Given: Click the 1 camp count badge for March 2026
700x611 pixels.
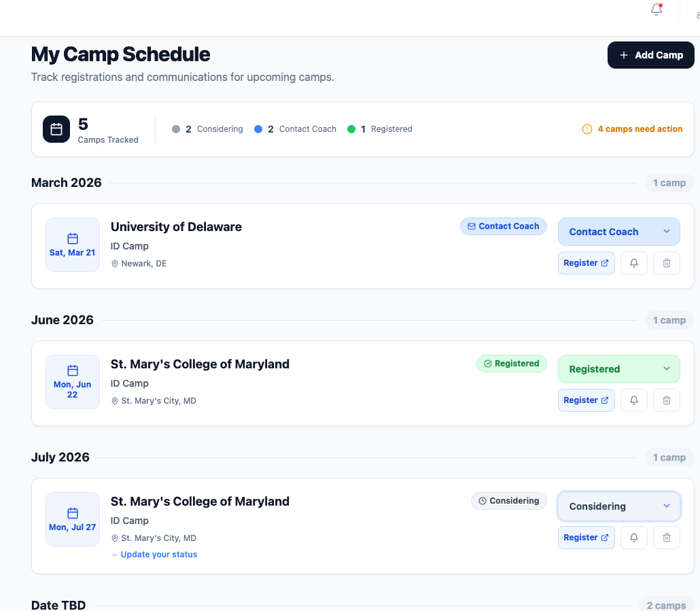Looking at the screenshot, I should (x=669, y=182).
